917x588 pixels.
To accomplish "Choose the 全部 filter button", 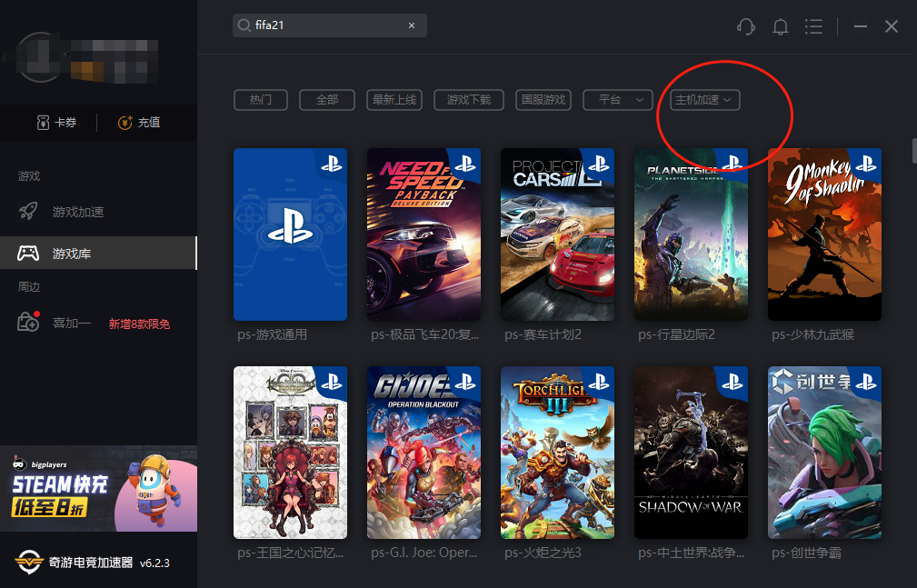I will (327, 99).
